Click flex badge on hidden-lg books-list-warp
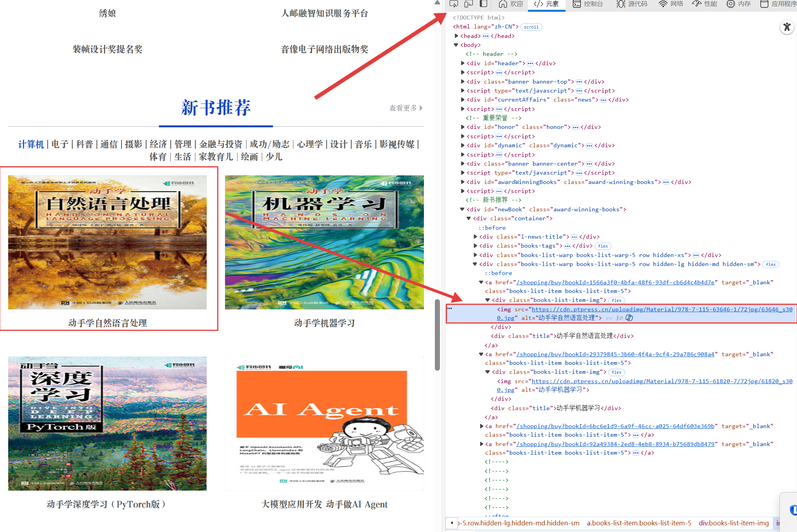The width and height of the screenshot is (797, 532). [771, 264]
